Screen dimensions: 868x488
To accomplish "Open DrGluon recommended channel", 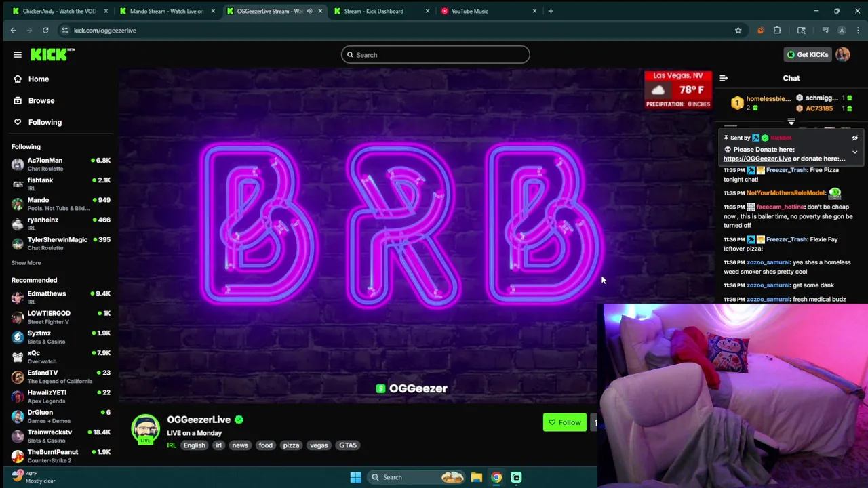I will point(60,416).
